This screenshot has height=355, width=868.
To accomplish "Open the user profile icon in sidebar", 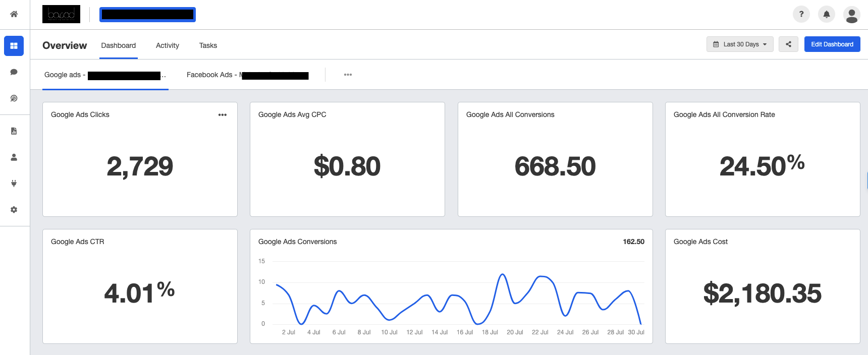I will [14, 157].
